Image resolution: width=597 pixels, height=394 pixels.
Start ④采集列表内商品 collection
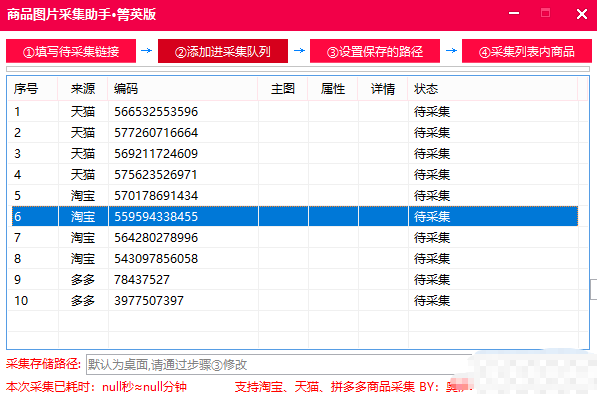[527, 51]
